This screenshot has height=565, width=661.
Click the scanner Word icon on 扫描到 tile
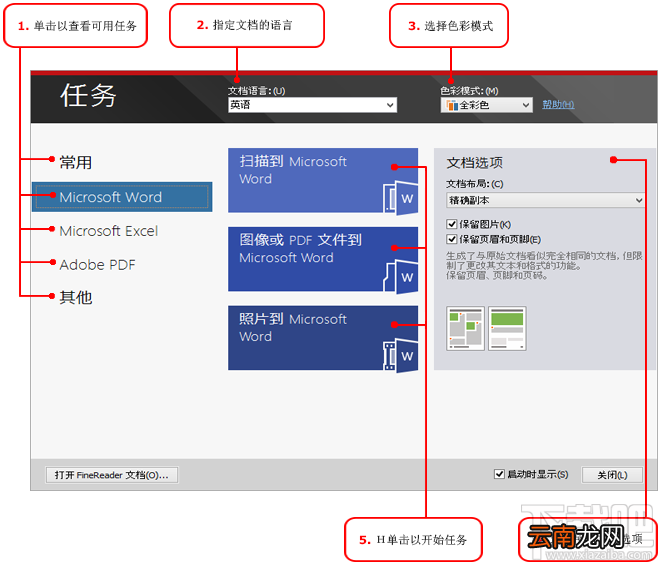click(x=400, y=197)
